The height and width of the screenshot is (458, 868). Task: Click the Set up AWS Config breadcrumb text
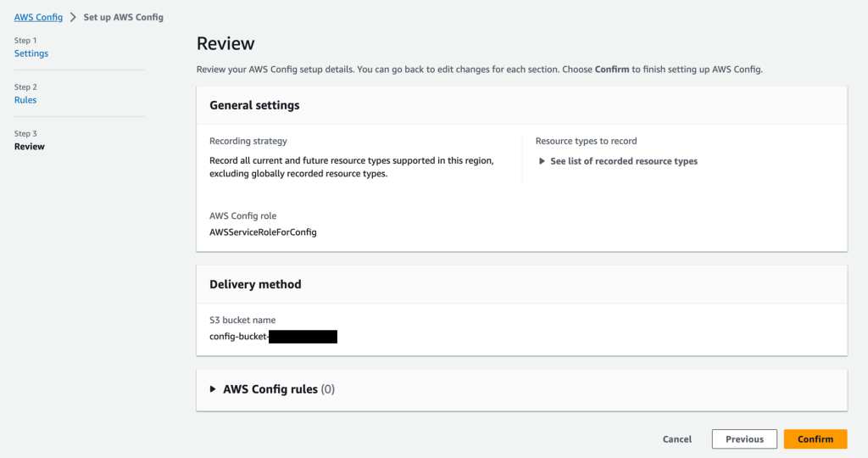pyautogui.click(x=124, y=17)
